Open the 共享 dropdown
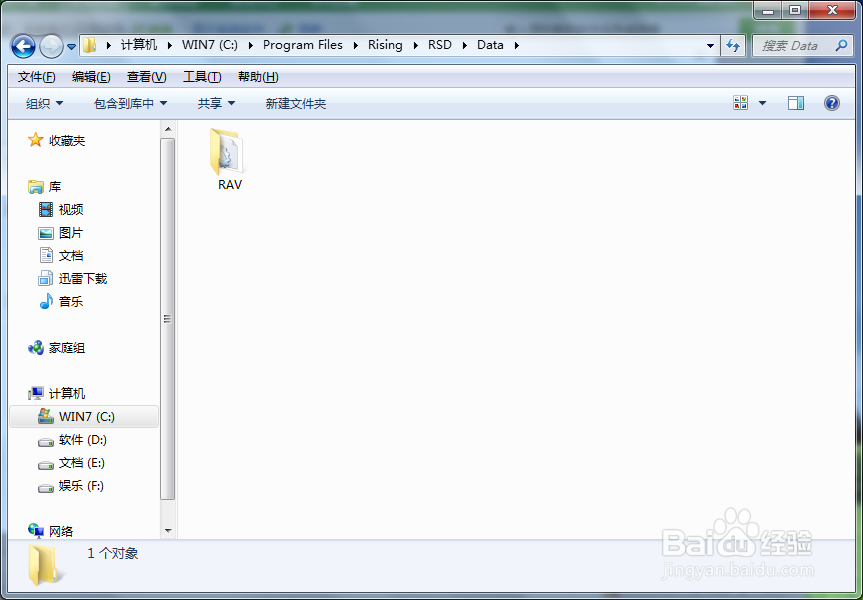The image size is (863, 600). click(x=216, y=103)
